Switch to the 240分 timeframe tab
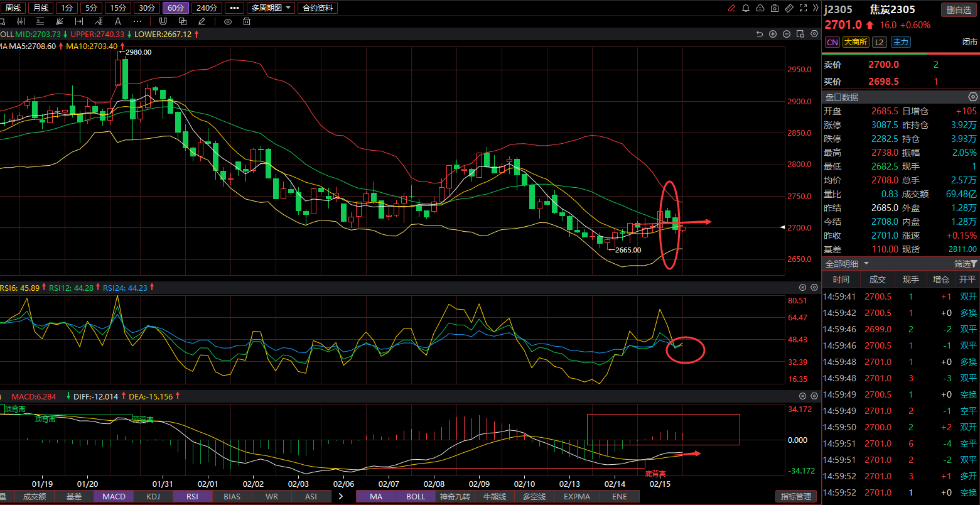Viewport: 980px width, 505px height. pyautogui.click(x=207, y=8)
